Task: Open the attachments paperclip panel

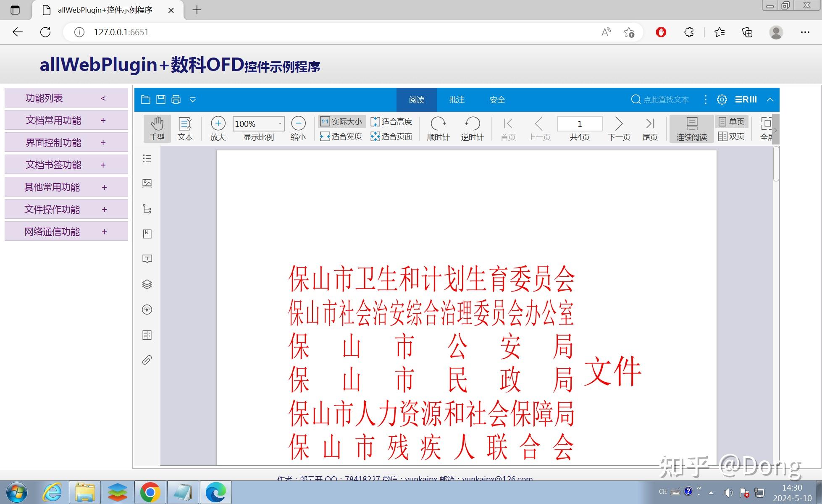Action: pyautogui.click(x=147, y=360)
